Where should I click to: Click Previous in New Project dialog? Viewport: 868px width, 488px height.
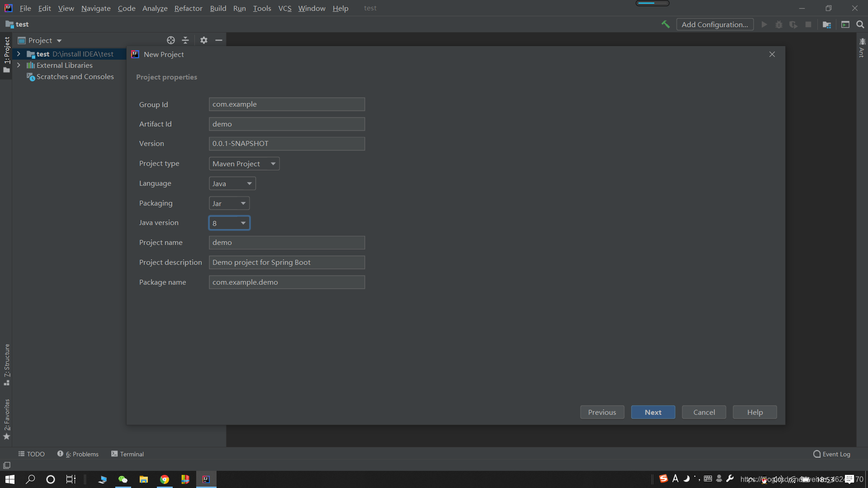pyautogui.click(x=602, y=412)
